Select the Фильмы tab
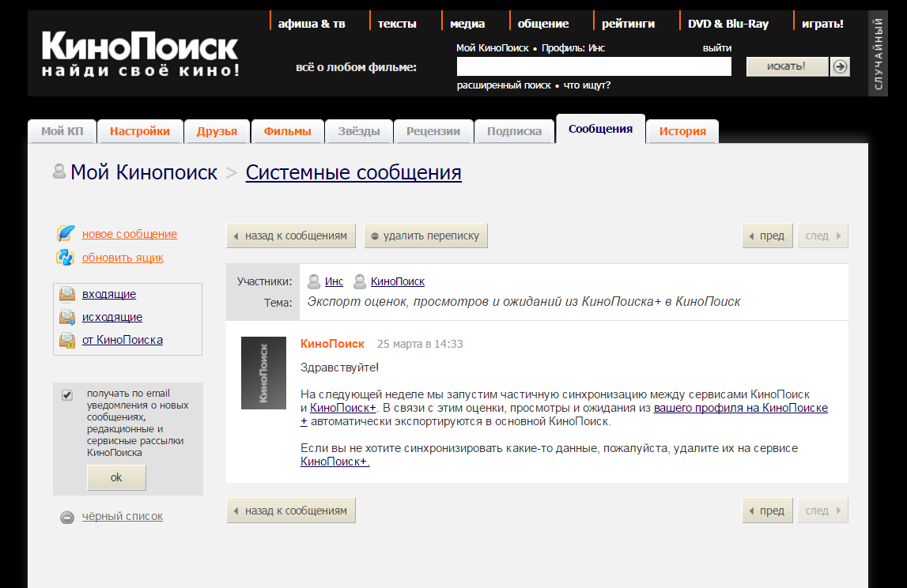 pos(288,131)
